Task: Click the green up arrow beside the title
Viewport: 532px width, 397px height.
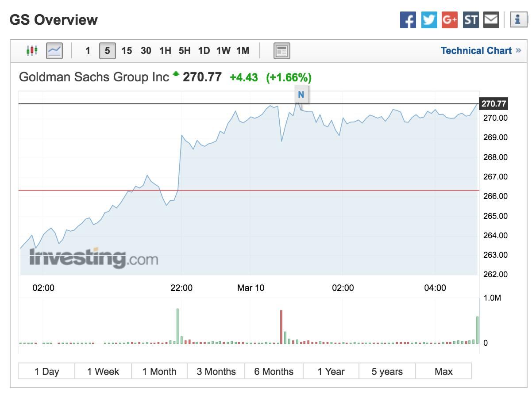Action: 176,73
